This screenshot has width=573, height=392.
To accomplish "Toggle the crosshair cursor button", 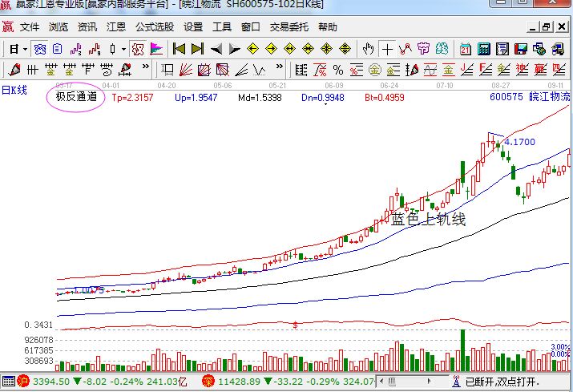I will tap(388, 49).
